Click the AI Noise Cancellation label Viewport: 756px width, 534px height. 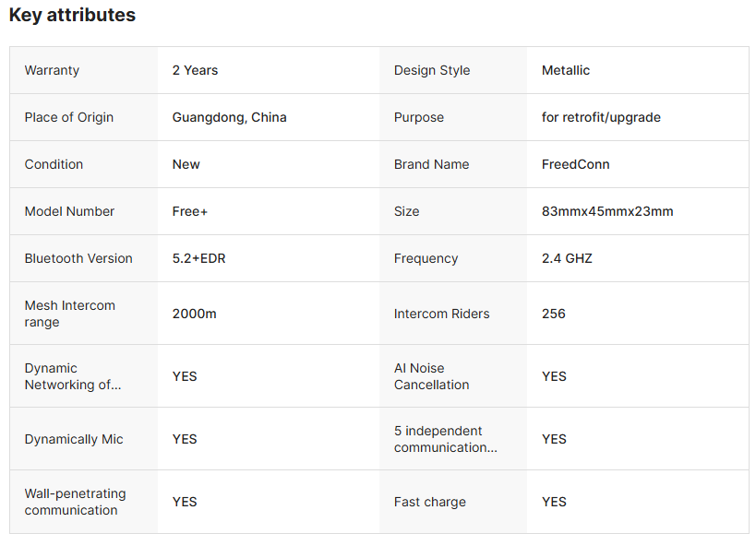(x=431, y=376)
